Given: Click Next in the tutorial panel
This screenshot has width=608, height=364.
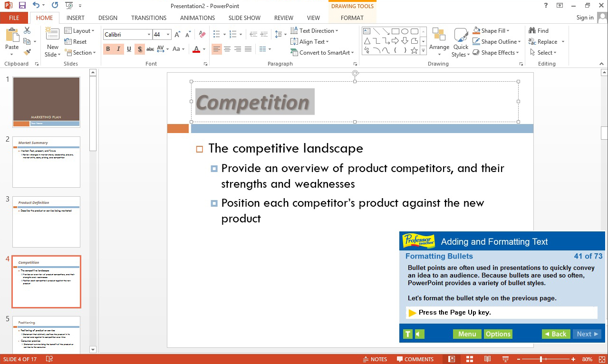Looking at the screenshot, I should coord(587,334).
